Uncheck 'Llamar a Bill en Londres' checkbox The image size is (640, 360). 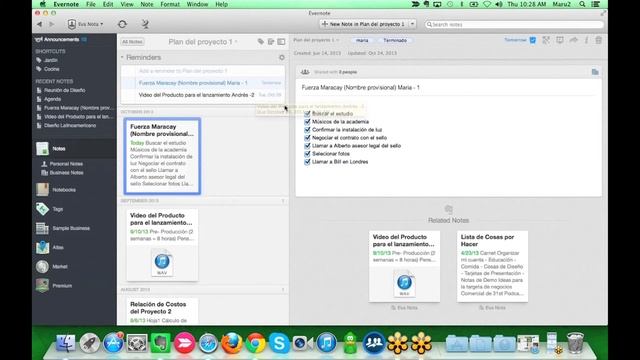(x=307, y=162)
